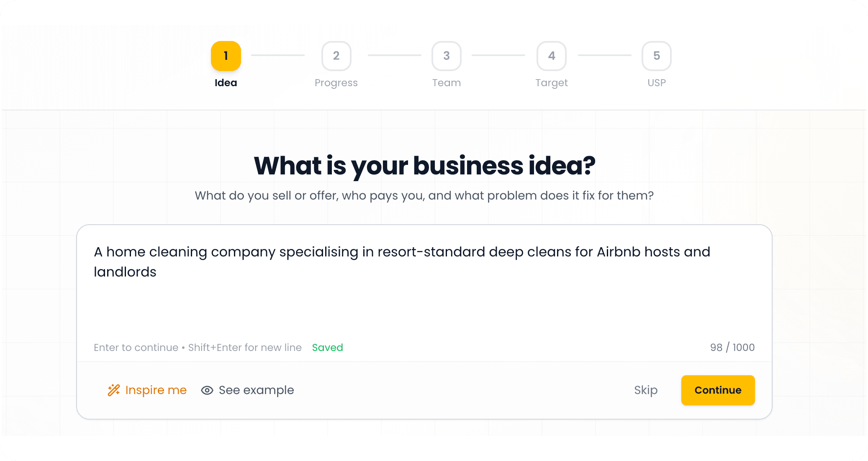
Task: Click the magic wand icon next to Inspire me
Action: click(x=114, y=390)
